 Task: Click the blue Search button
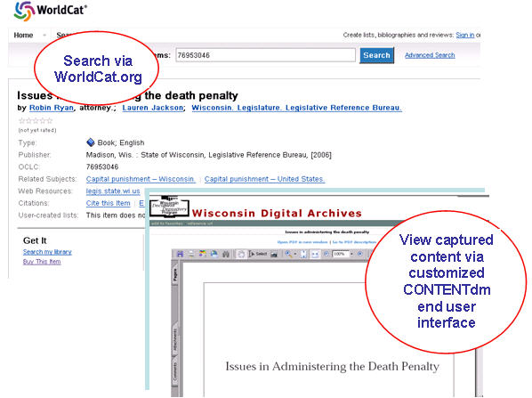(376, 55)
